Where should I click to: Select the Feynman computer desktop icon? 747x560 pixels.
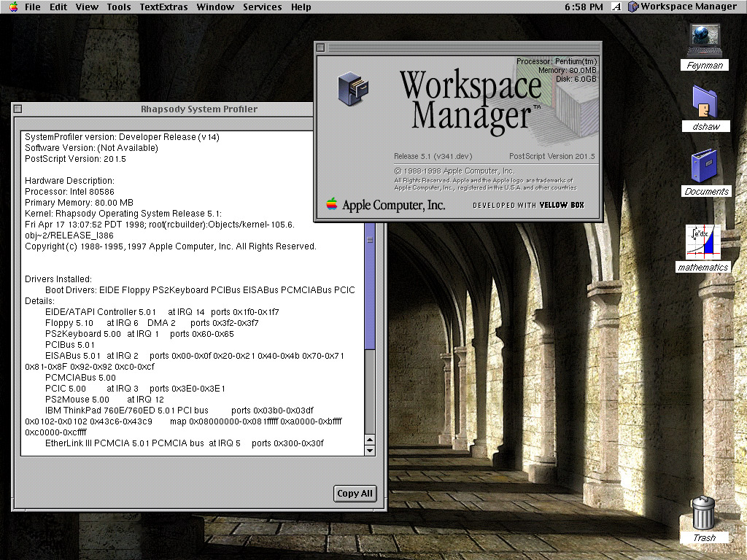point(705,47)
